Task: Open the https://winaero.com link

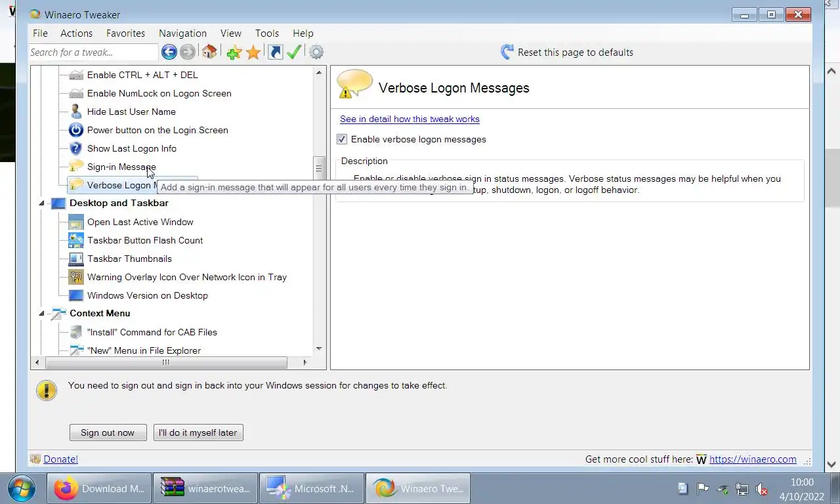Action: pos(753,459)
